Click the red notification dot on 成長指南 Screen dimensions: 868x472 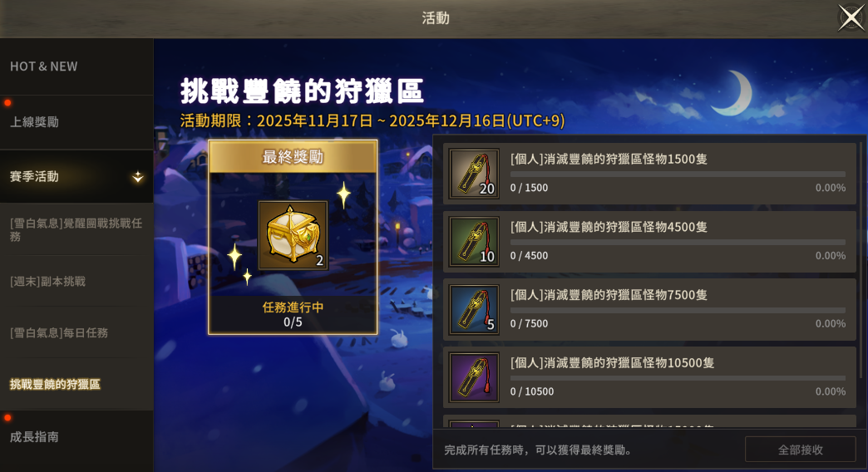pyautogui.click(x=7, y=418)
